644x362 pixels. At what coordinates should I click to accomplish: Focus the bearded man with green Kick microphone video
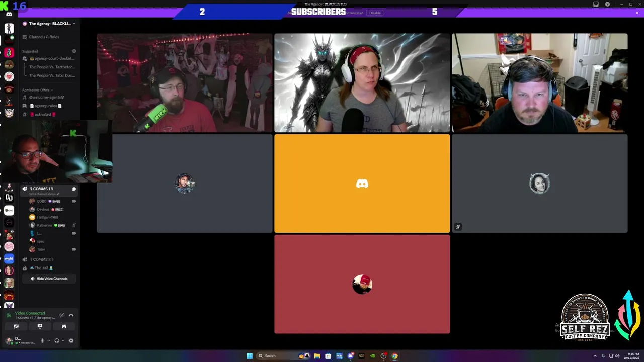[185, 83]
